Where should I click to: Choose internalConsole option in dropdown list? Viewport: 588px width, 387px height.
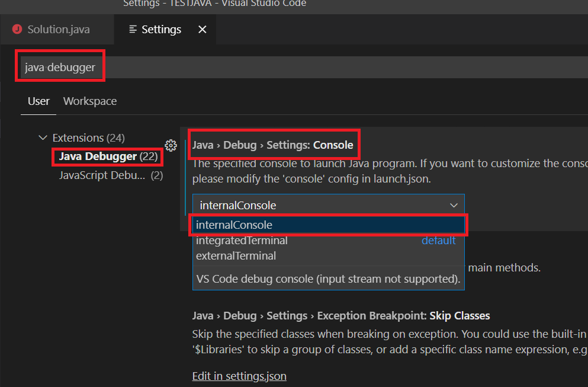(329, 225)
